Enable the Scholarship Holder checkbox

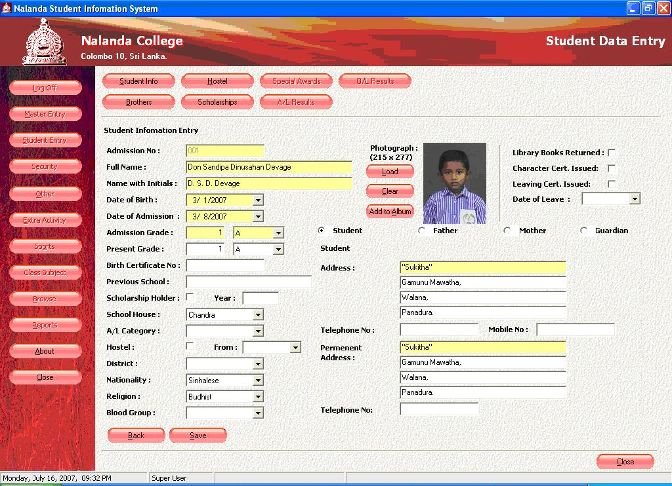(x=190, y=297)
